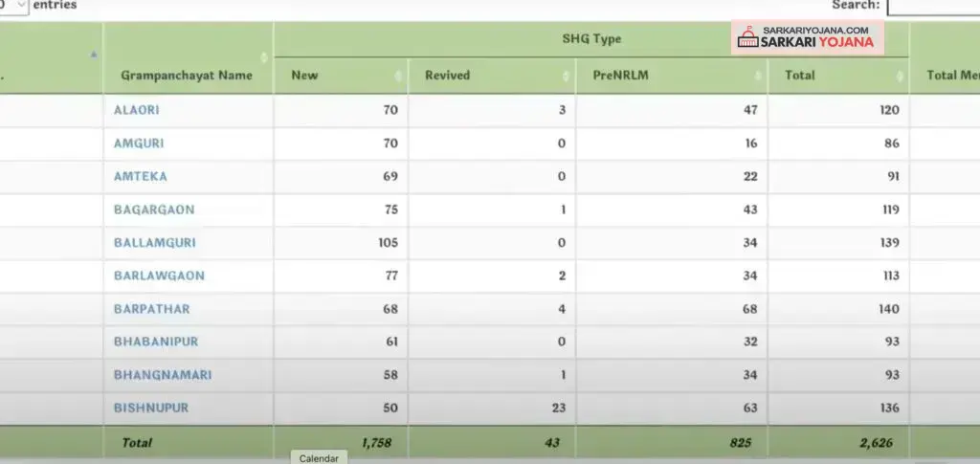Viewport: 980px width, 464px height.
Task: Click BAGARGAON's PreNRLM value 43
Action: coord(750,210)
